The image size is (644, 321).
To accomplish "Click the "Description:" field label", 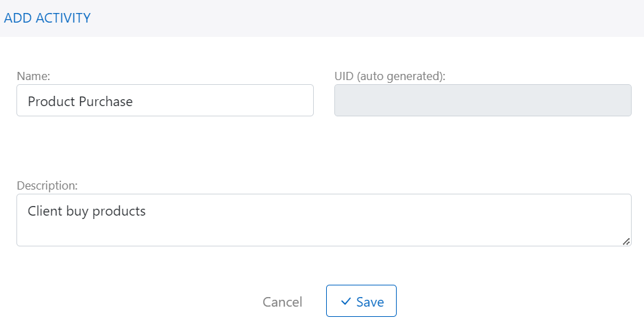I will point(47,185).
